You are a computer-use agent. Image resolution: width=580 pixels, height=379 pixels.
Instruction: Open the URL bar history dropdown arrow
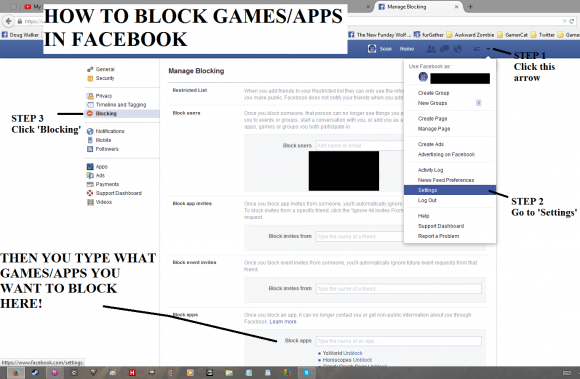(x=564, y=21)
